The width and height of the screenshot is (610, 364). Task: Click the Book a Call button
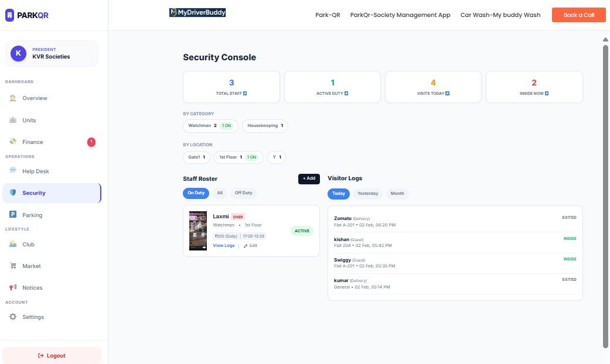(578, 15)
